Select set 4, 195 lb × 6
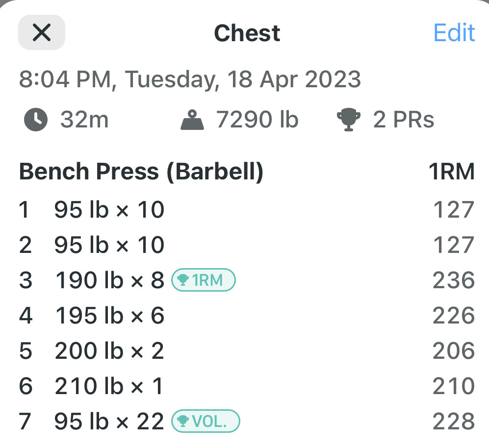This screenshot has height=448, width=489. [246, 315]
